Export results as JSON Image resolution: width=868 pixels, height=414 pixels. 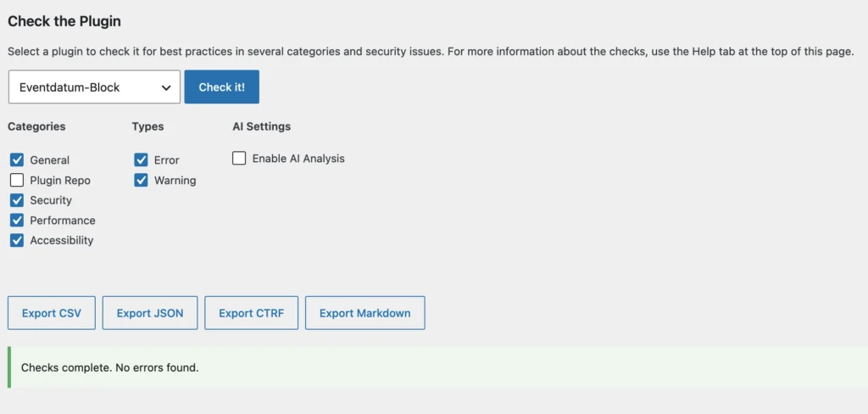click(x=150, y=313)
